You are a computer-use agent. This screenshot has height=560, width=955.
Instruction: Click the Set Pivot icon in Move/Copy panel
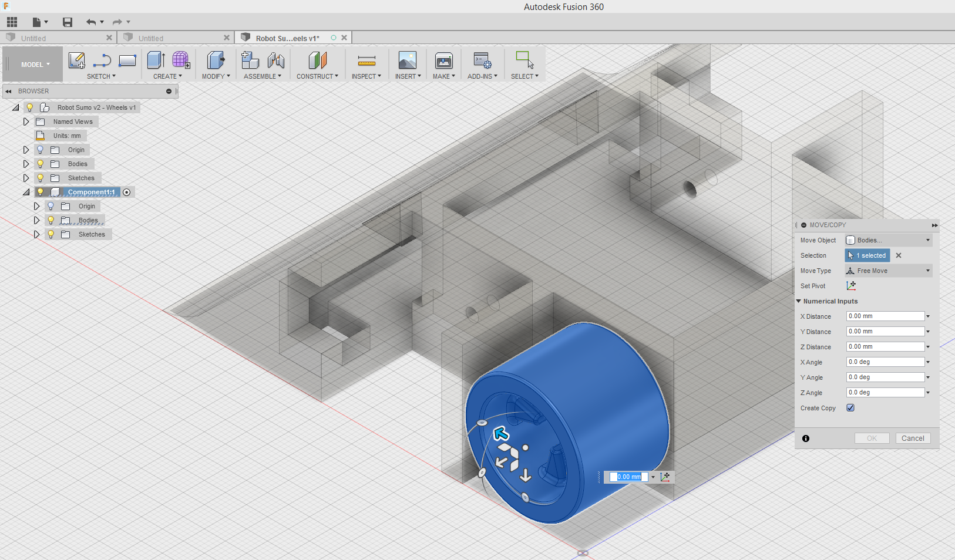coord(852,286)
